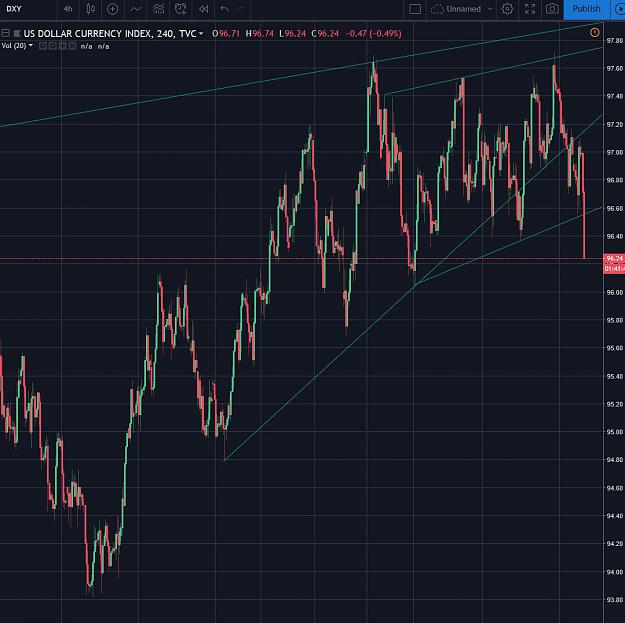Viewport: 625px width, 623px height.
Task: Open chart settings with the gear icon
Action: (x=507, y=9)
